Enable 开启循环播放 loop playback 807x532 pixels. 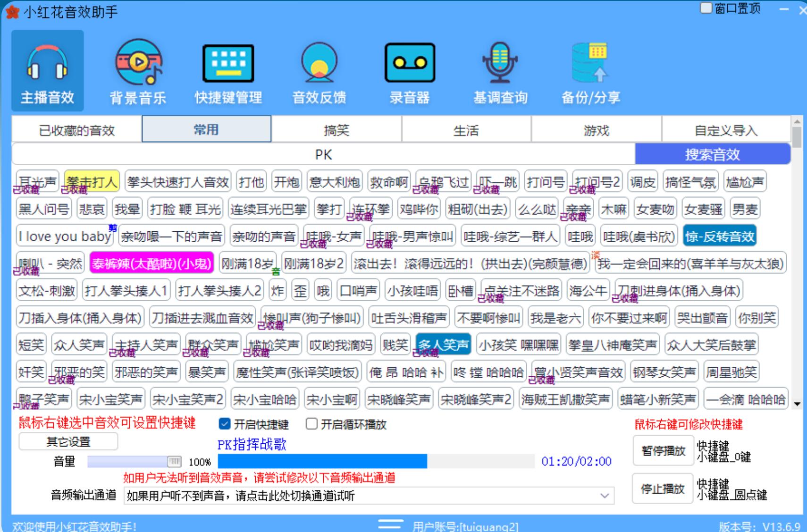pyautogui.click(x=311, y=424)
